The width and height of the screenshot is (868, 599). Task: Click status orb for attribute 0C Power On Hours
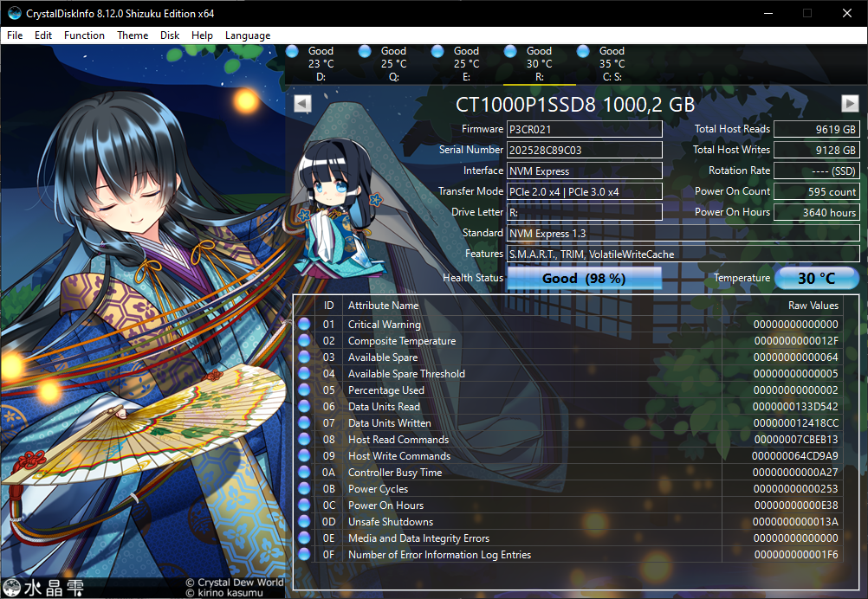point(304,505)
